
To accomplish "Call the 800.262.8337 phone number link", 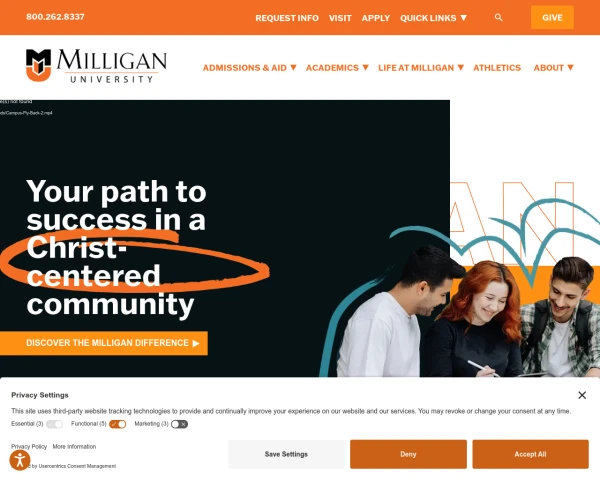I will coord(55,17).
